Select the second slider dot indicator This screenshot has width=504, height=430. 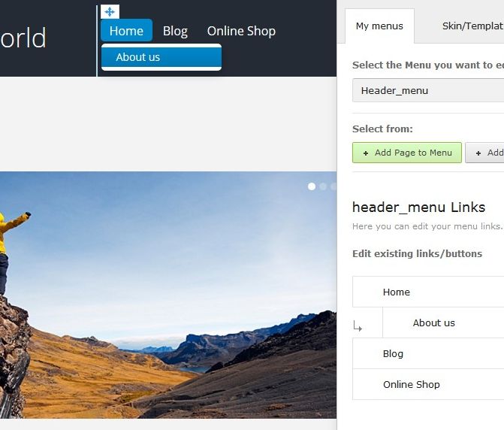point(323,186)
